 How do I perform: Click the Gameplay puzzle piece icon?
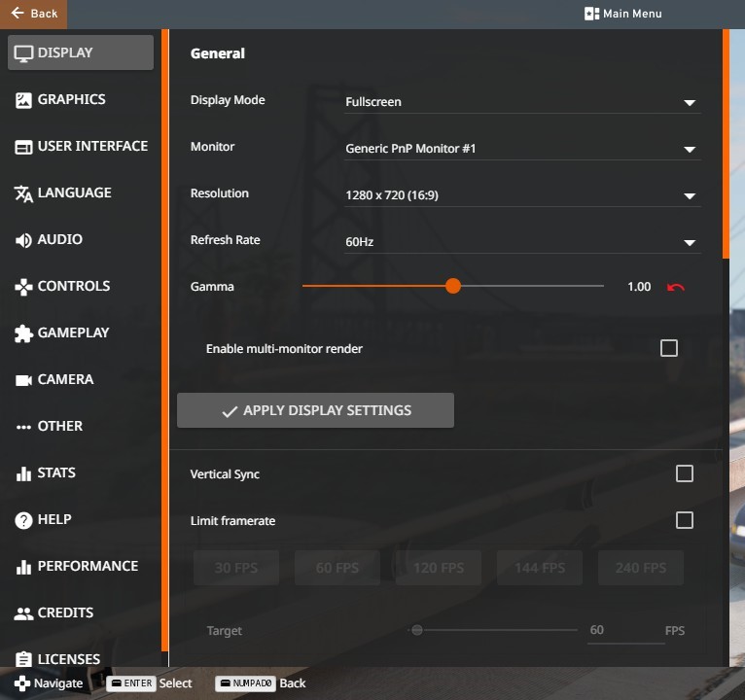click(x=23, y=333)
